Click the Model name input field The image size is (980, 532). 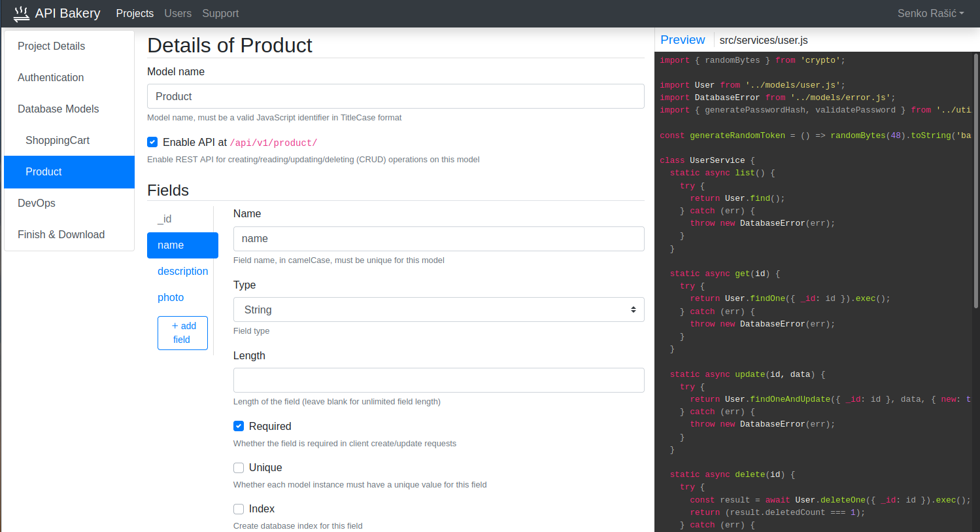pos(396,96)
